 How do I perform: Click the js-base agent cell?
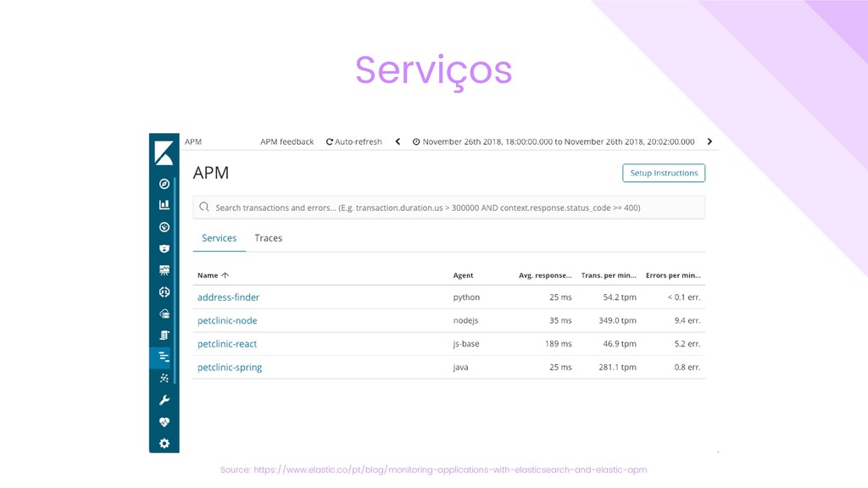[466, 344]
